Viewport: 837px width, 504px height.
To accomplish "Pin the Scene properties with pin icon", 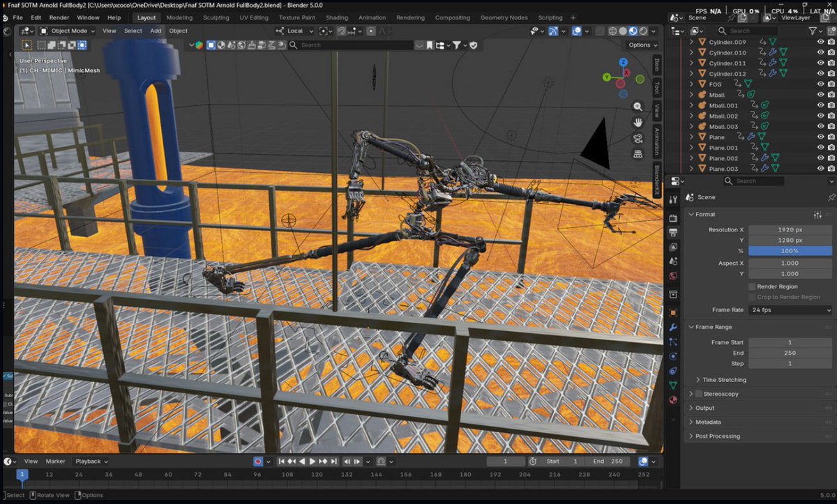I will (831, 197).
